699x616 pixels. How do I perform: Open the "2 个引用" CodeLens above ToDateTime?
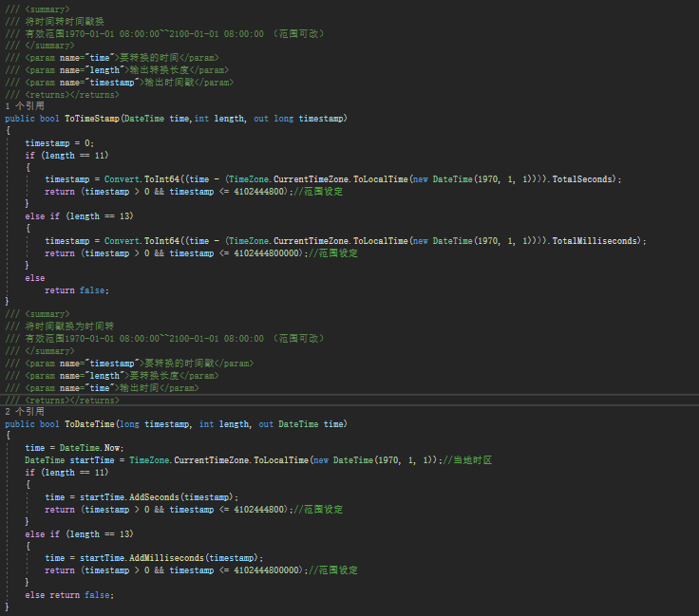click(x=25, y=412)
